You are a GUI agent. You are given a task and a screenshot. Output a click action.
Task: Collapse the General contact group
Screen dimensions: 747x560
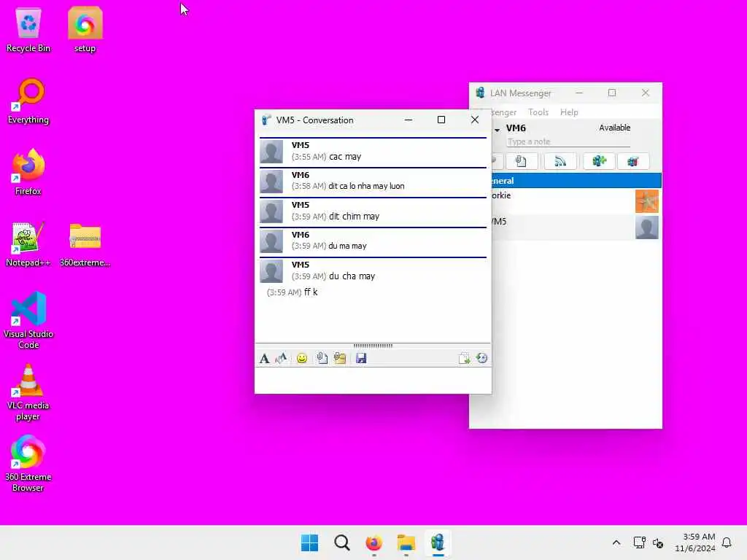pos(576,181)
